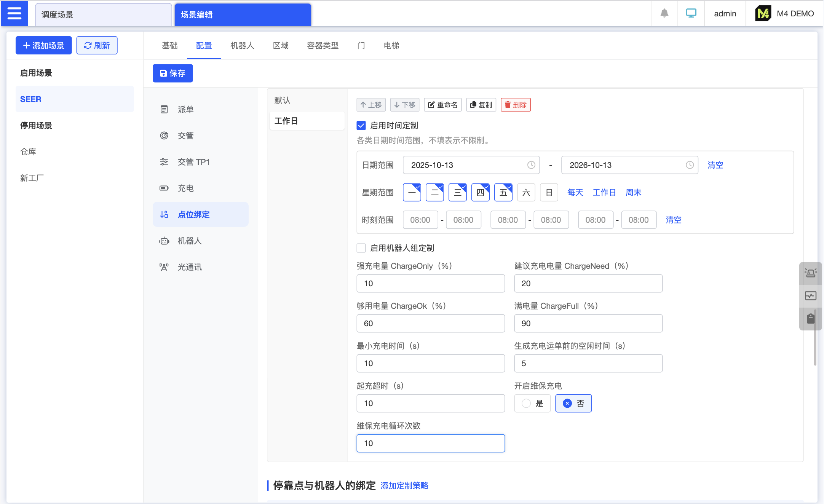Open the clipboard panel on the right edge

[x=811, y=319]
